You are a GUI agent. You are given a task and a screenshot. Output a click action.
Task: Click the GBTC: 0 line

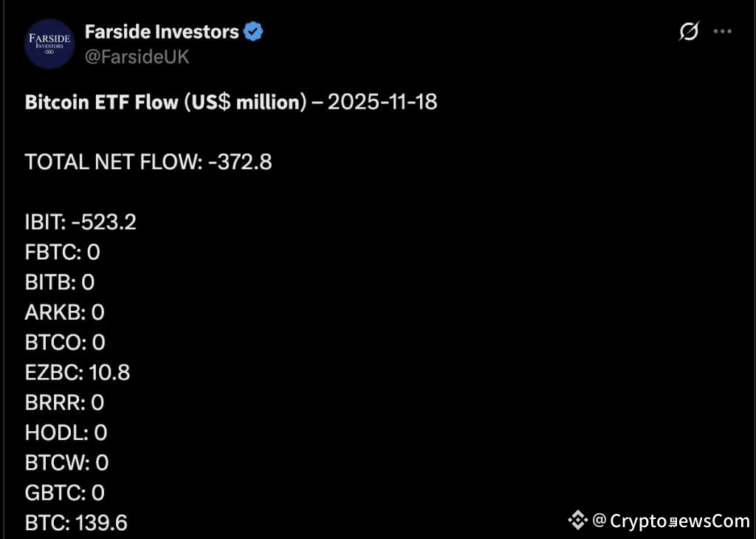(65, 492)
